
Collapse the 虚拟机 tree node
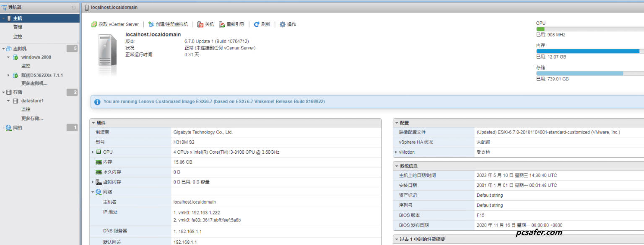[3, 49]
